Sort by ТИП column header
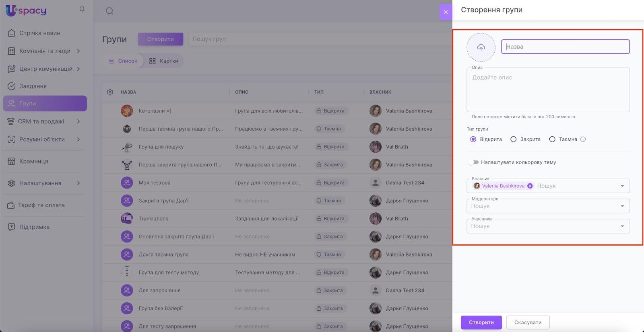This screenshot has height=332, width=644. pyautogui.click(x=319, y=92)
